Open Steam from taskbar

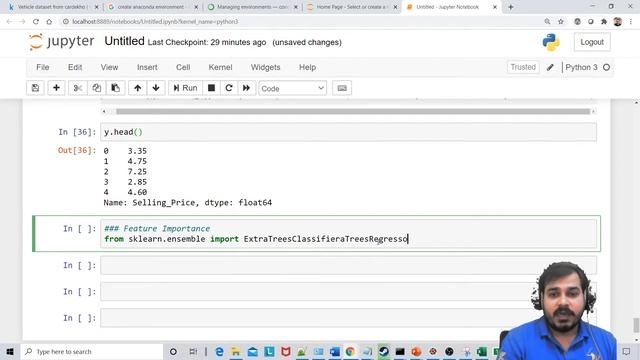tap(383, 351)
